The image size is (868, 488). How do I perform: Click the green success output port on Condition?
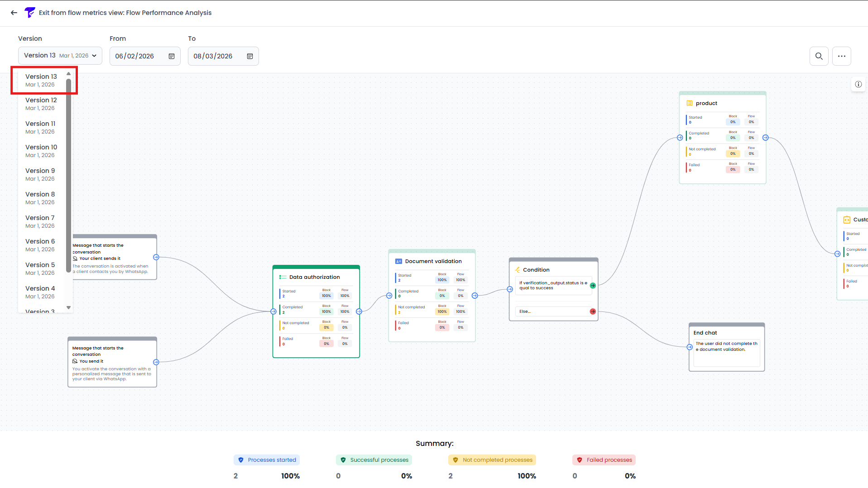tap(593, 285)
